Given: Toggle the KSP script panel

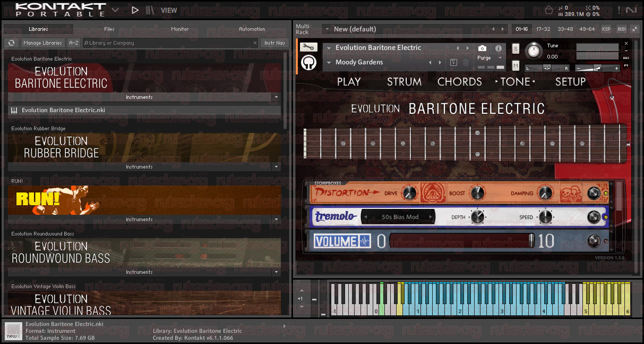Looking at the screenshot, I should [606, 29].
